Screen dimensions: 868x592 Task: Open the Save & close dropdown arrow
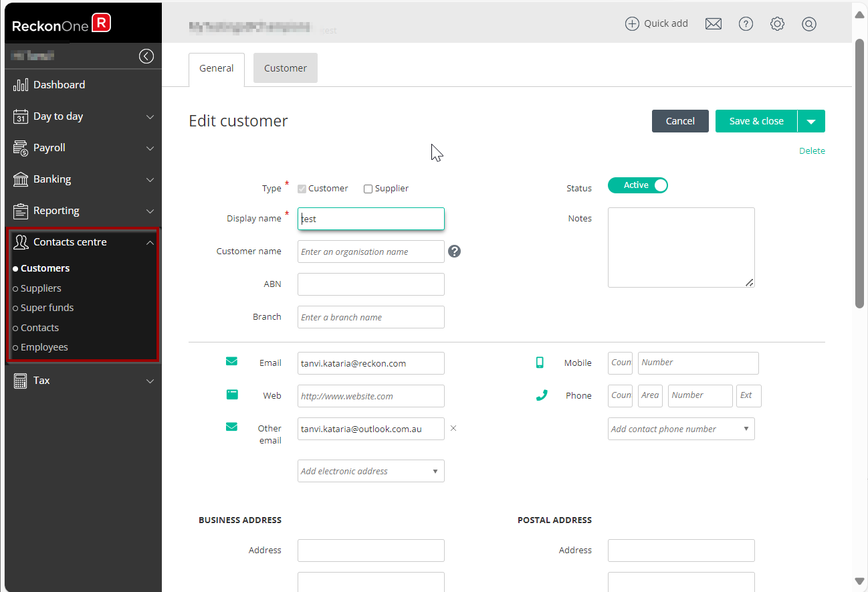pyautogui.click(x=811, y=121)
